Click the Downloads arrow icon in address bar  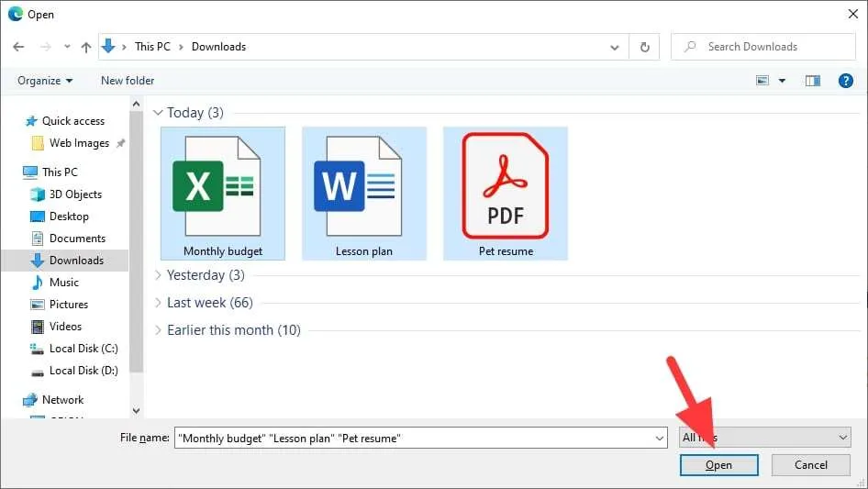coord(108,47)
